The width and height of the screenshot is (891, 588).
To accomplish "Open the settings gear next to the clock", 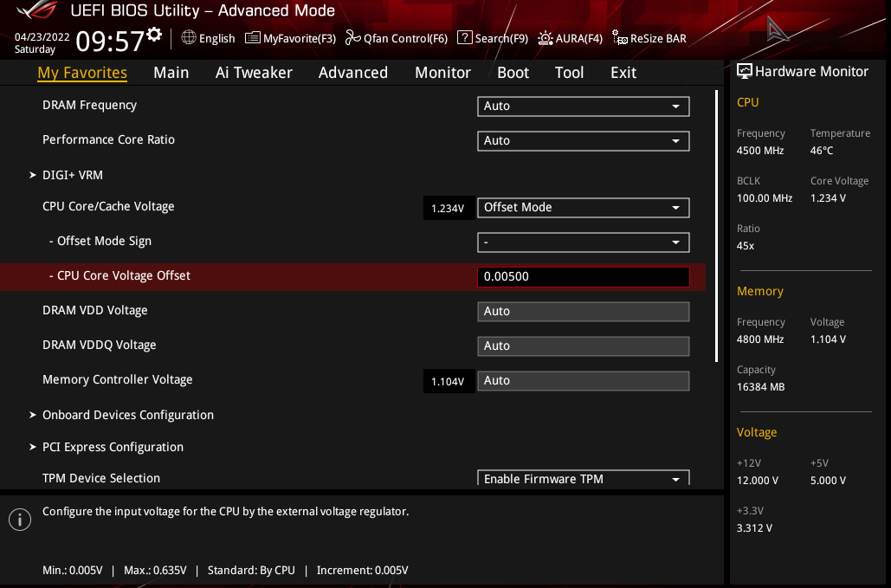I will pyautogui.click(x=154, y=34).
